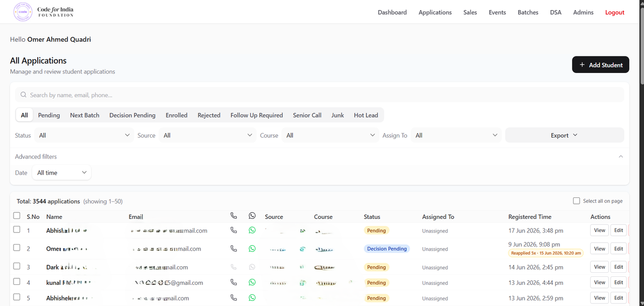Select row 1 checkbox
Screen dimensions: 644x306
tap(17, 229)
